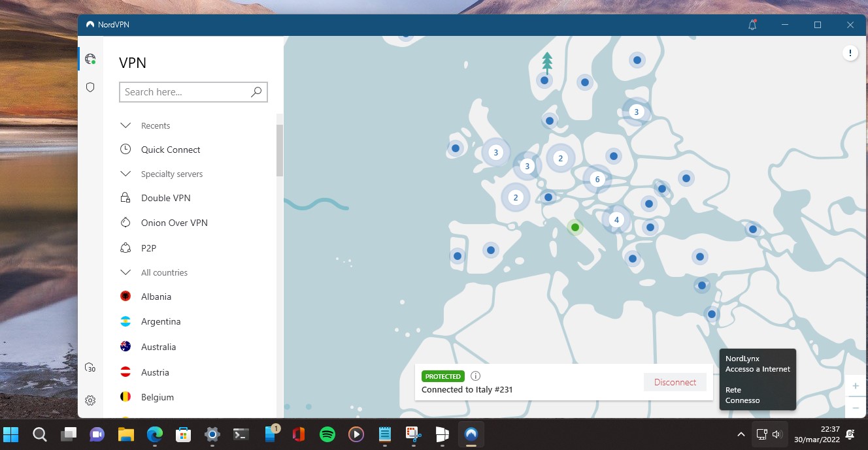Viewport: 868px width, 450px height.
Task: Click the Austria flag icon
Action: [x=125, y=372]
